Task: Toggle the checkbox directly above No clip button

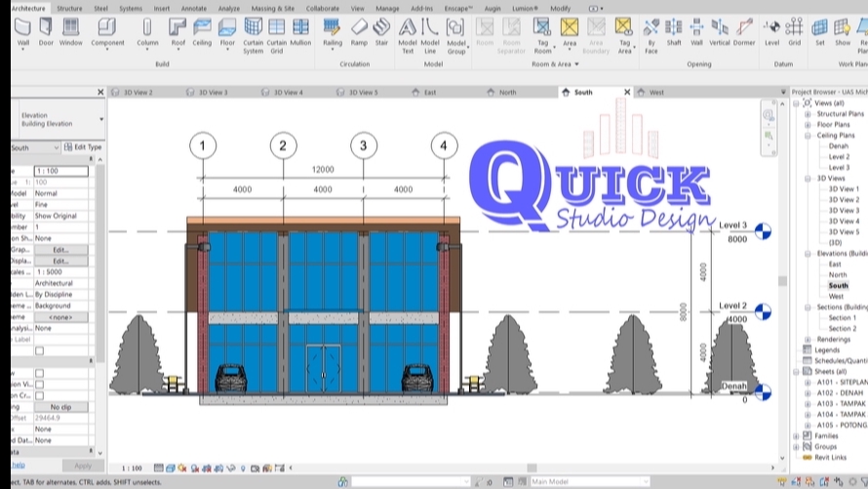Action: click(x=39, y=395)
